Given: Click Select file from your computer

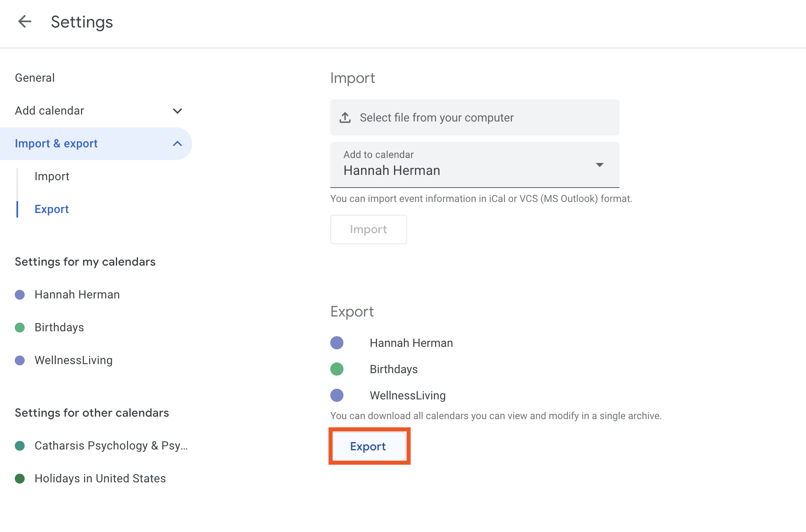Looking at the screenshot, I should point(436,117).
